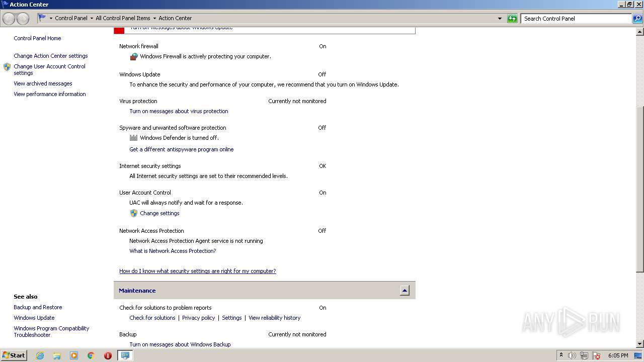
Task: Click Change settings under User Account Control
Action: coord(159,213)
